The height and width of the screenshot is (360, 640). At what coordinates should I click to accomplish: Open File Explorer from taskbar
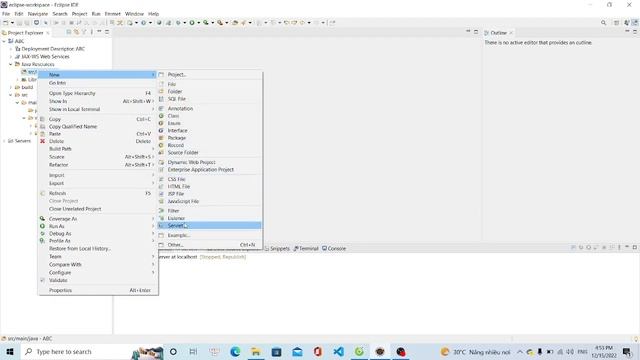click(256, 352)
